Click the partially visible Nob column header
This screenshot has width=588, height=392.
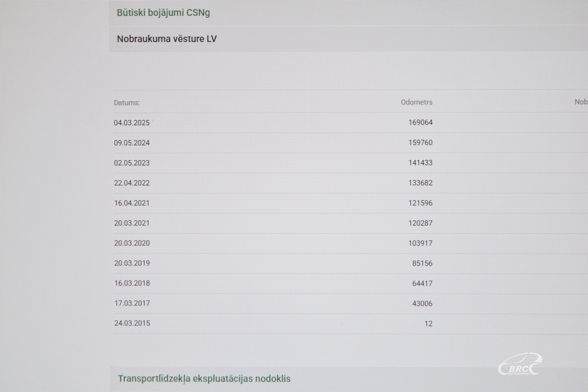(x=581, y=102)
